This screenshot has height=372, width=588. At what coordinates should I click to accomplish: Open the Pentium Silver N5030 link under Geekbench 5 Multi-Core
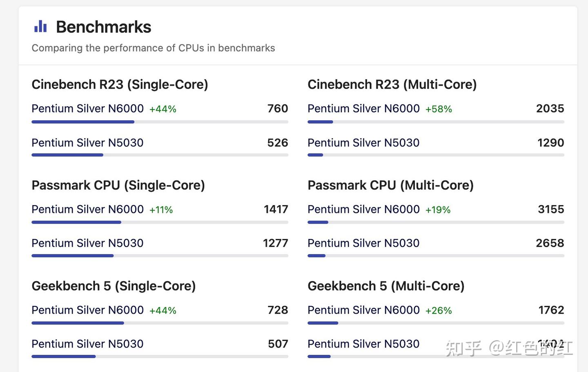[x=363, y=344]
